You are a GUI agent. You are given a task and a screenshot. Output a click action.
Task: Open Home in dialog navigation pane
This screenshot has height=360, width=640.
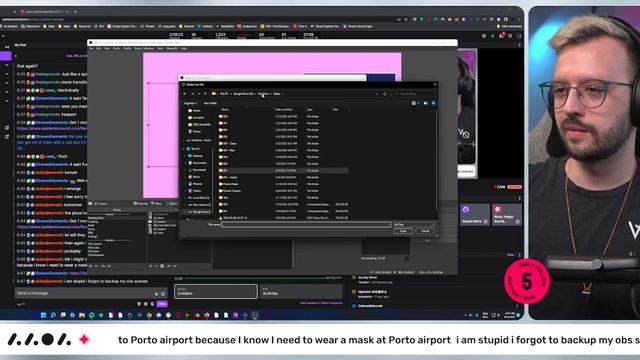tap(196, 111)
